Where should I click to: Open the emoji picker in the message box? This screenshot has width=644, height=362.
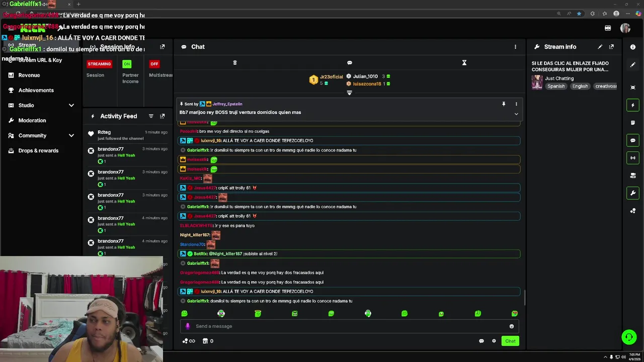click(512, 326)
